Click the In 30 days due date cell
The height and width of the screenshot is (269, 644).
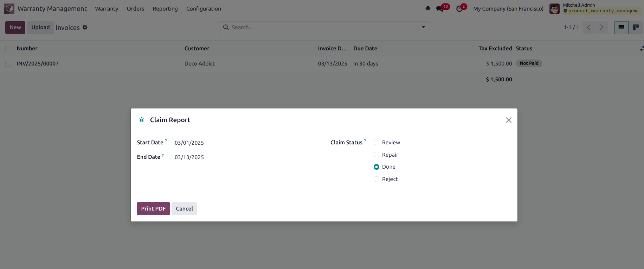[366, 64]
